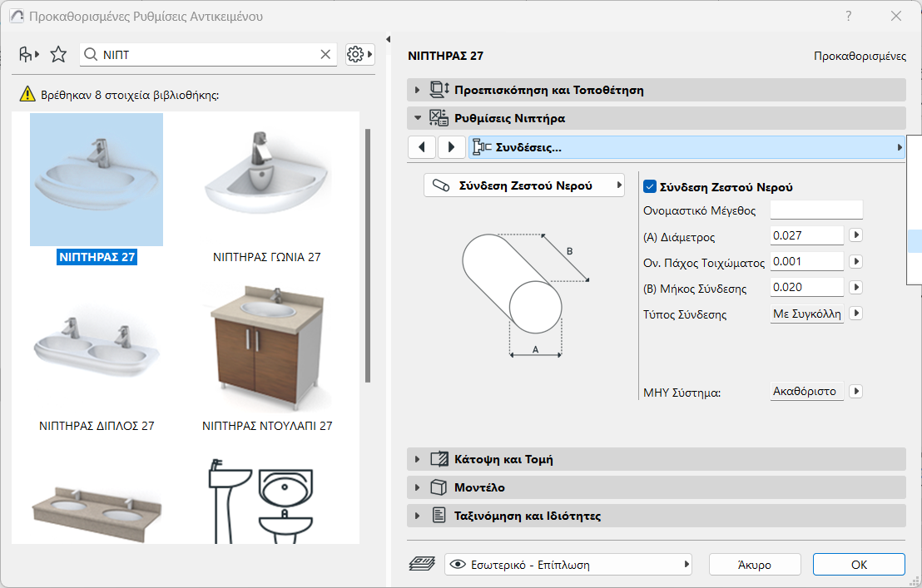Clear the search text with X
The image size is (922, 588).
[x=325, y=55]
